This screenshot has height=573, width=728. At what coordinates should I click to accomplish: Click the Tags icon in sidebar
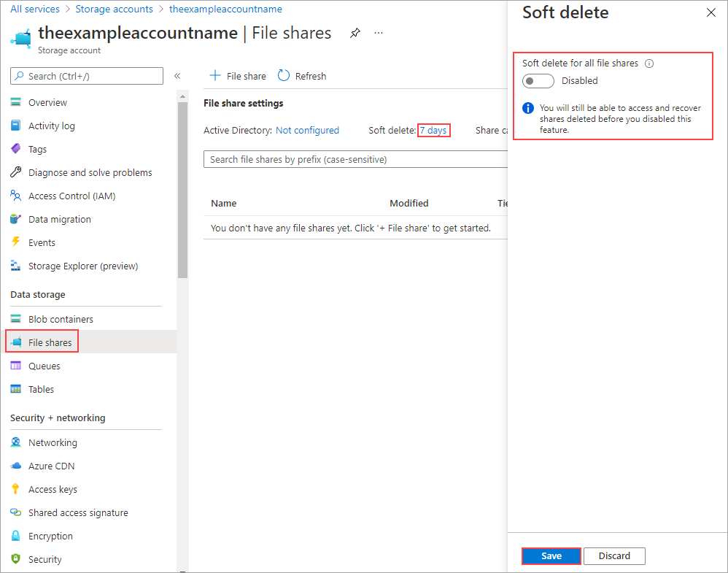[x=15, y=149]
